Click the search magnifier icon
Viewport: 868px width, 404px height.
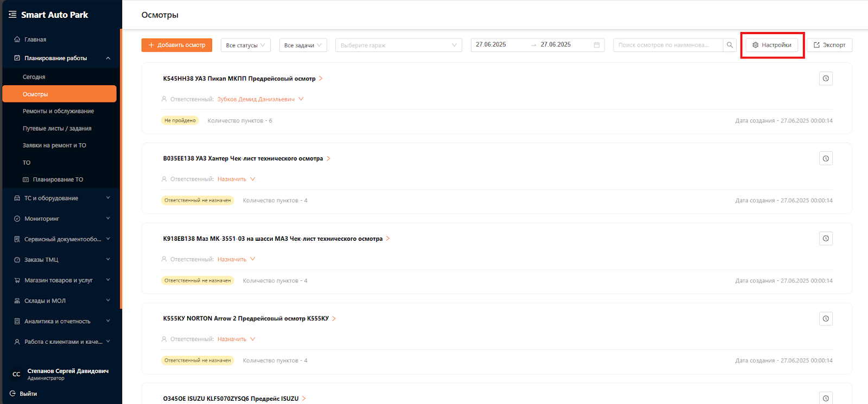pyautogui.click(x=730, y=45)
